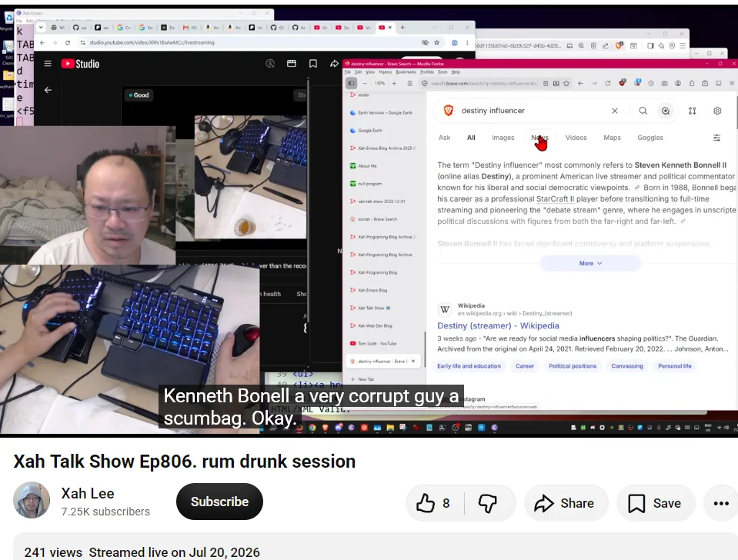The height and width of the screenshot is (560, 738).
Task: Click the Career chip
Action: (525, 365)
